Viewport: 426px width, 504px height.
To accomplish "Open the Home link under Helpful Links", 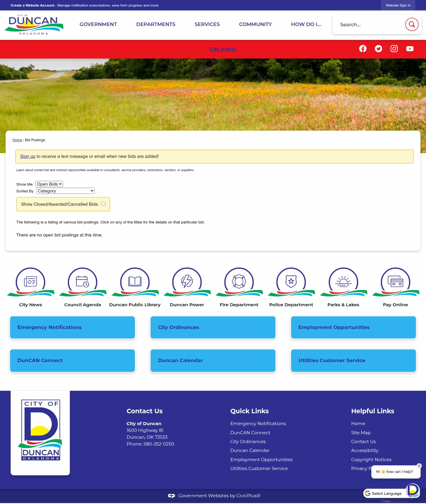I will (358, 424).
